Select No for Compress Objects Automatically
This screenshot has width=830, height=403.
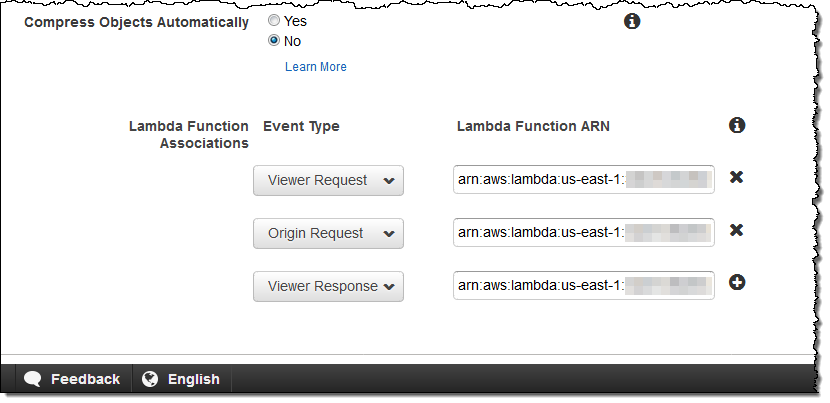274,41
